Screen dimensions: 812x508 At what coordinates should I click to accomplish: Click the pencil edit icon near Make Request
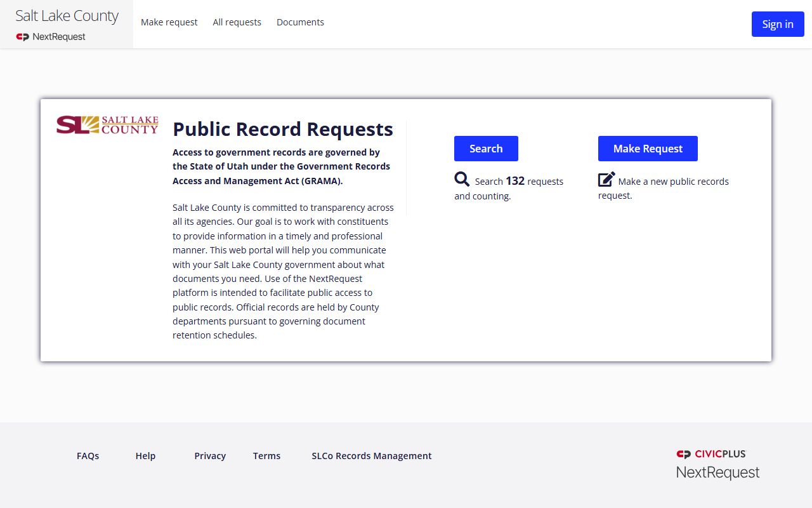606,180
